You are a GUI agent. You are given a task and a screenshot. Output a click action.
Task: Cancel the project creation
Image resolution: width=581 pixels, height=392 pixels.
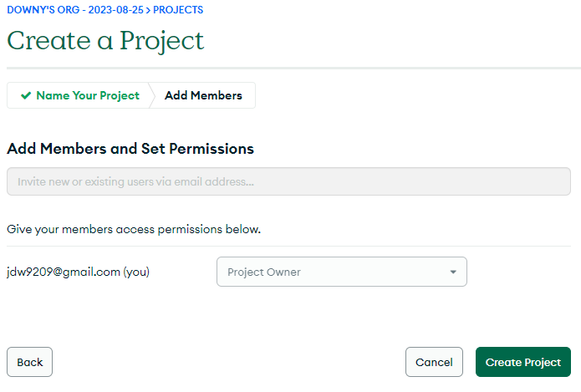click(434, 362)
